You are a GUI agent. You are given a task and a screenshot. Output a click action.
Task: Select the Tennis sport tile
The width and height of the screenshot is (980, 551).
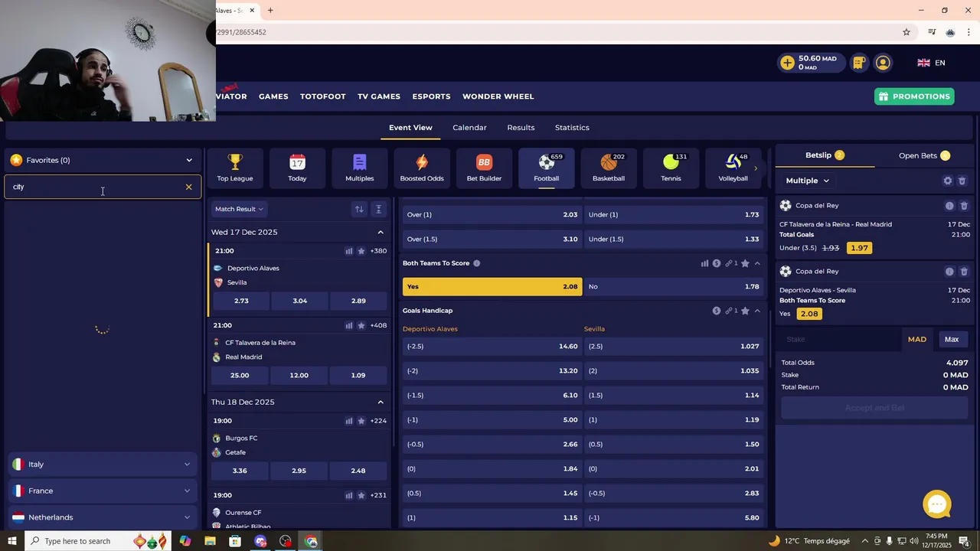coord(671,168)
